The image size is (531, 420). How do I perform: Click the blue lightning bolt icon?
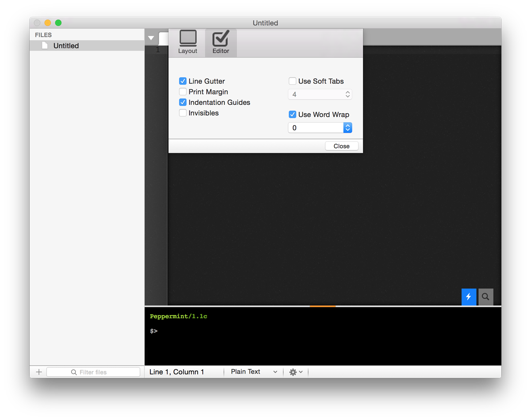click(x=469, y=297)
